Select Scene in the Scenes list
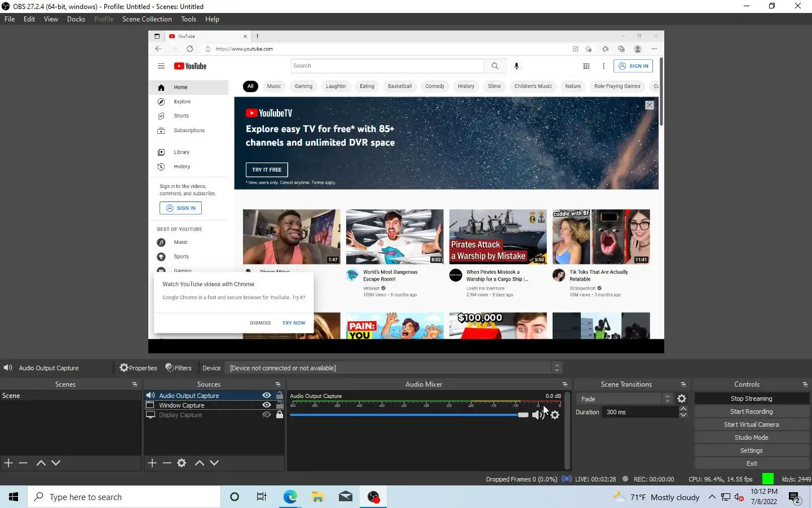812x508 pixels. click(x=70, y=396)
